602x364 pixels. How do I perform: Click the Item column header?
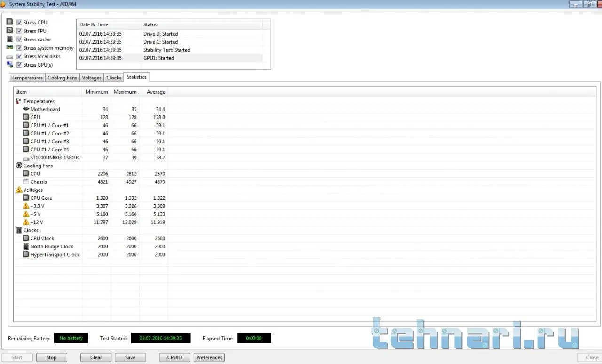point(48,92)
